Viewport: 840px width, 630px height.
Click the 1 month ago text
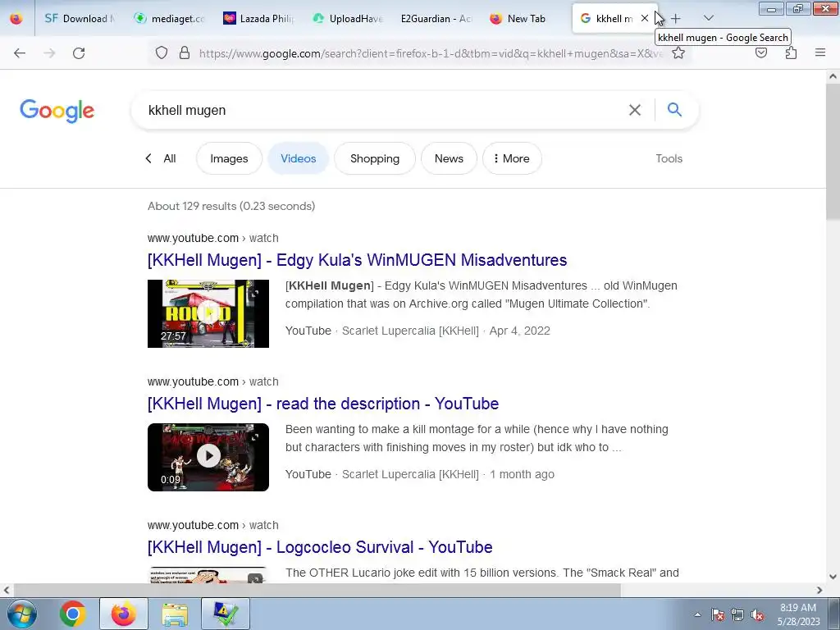522,474
